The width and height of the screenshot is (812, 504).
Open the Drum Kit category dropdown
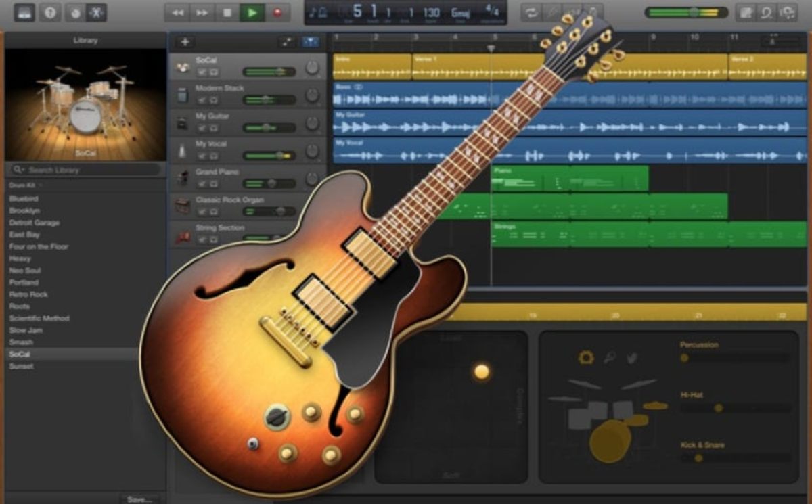26,185
